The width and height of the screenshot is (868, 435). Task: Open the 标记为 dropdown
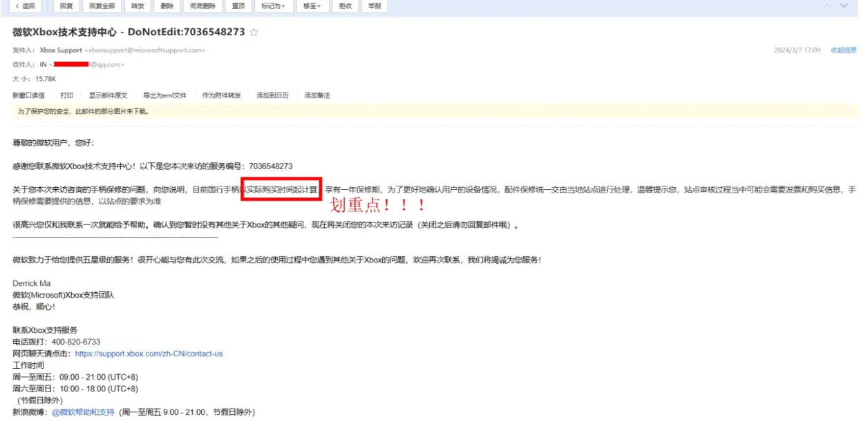tap(275, 6)
